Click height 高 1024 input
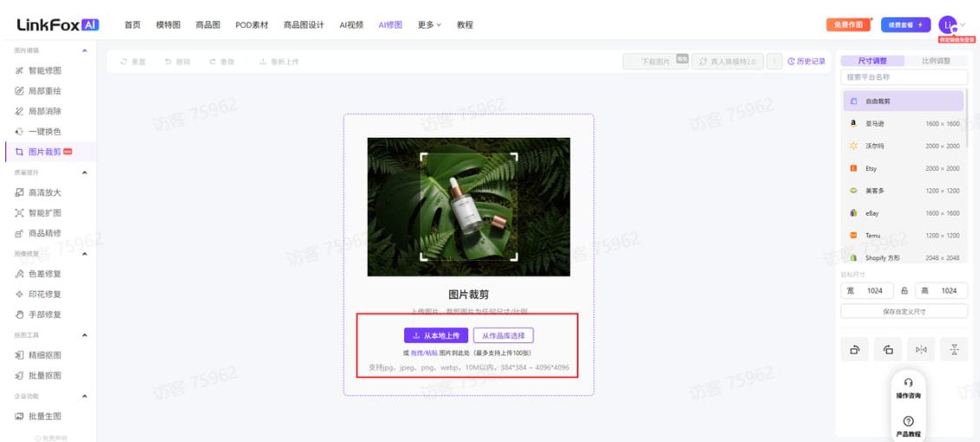The height and width of the screenshot is (442, 980). (x=941, y=291)
